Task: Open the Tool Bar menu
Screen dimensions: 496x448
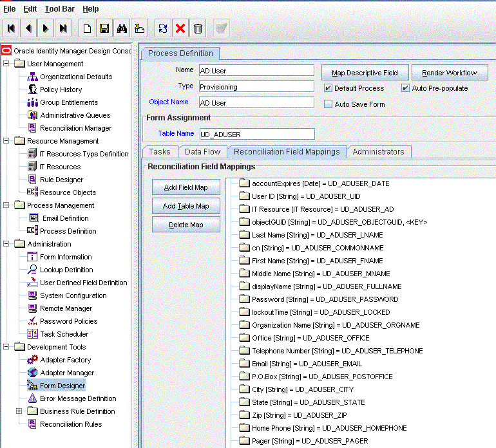Action: [59, 9]
